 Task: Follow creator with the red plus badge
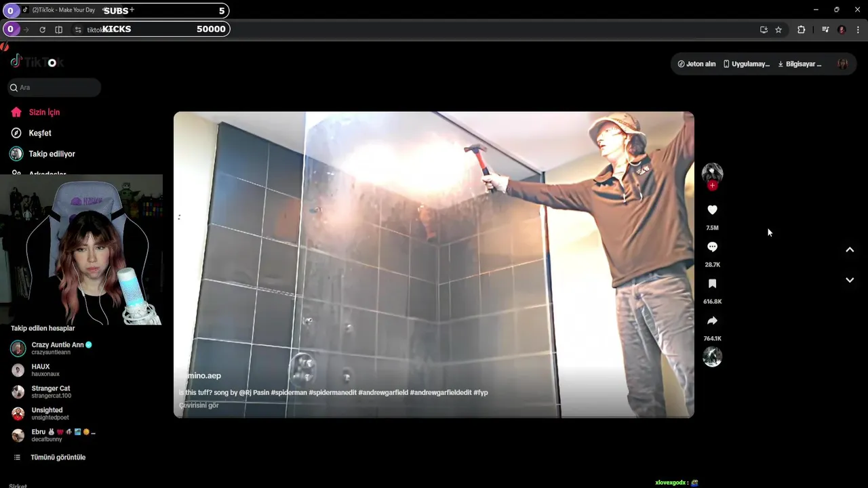pos(712,186)
